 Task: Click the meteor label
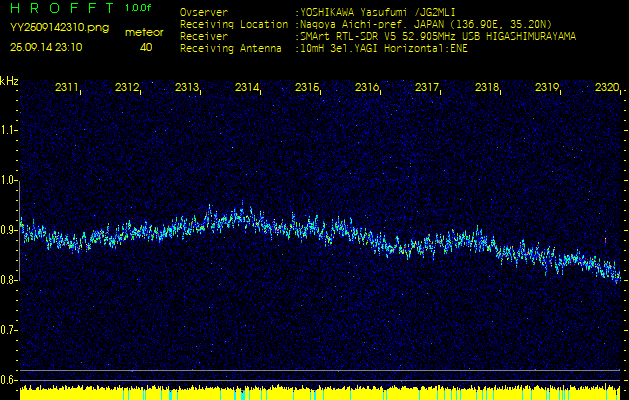tap(145, 32)
